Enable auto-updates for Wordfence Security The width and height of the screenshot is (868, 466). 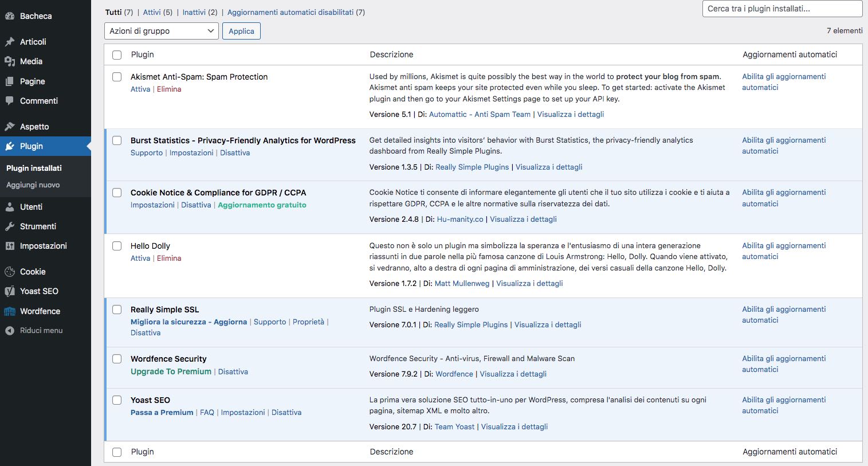click(x=784, y=364)
